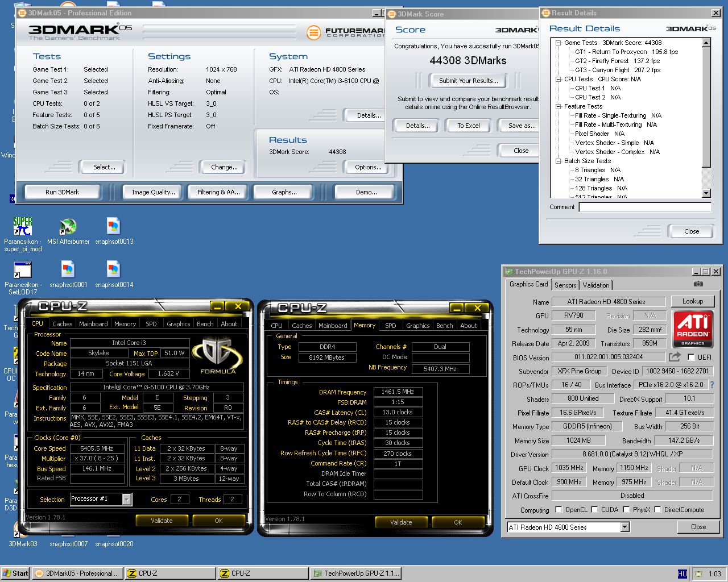Switch to the Caches tab in CPU-Z processor window

point(62,324)
